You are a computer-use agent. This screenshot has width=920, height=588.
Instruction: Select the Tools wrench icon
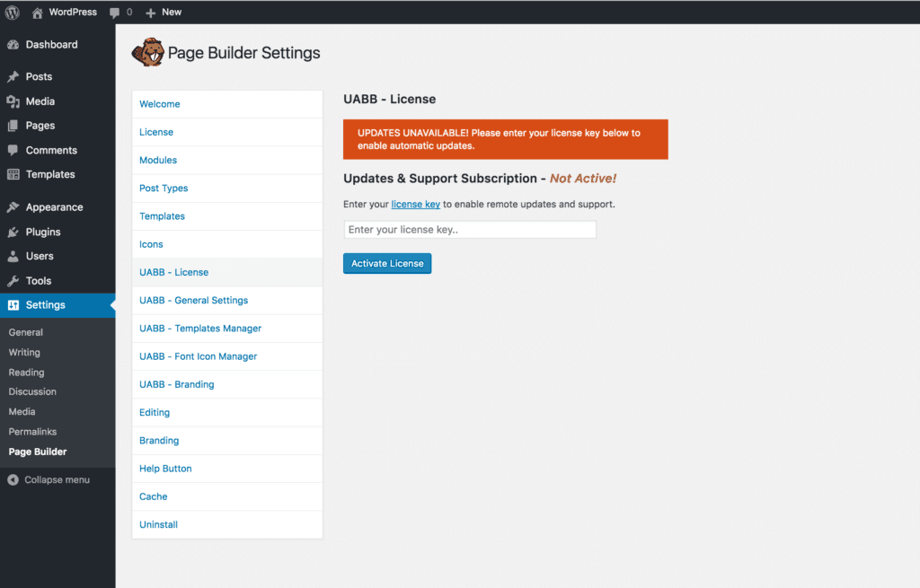pyautogui.click(x=13, y=281)
